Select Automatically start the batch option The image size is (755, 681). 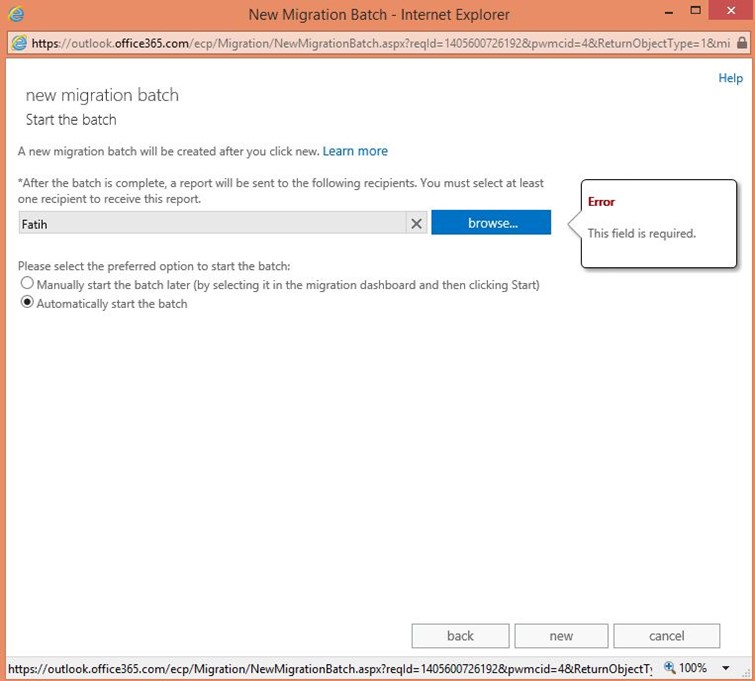[27, 302]
